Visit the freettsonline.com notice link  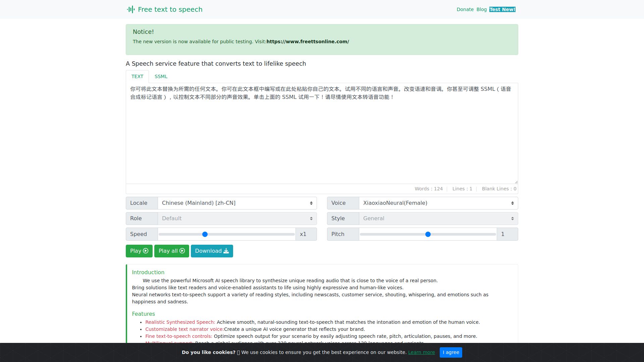[308, 42]
